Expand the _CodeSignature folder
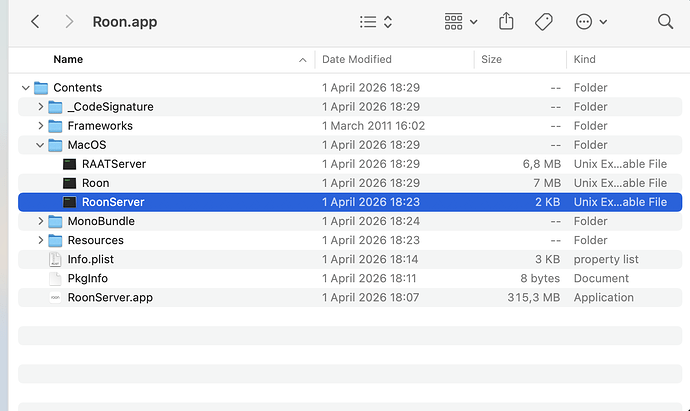This screenshot has width=690, height=411. (40, 106)
